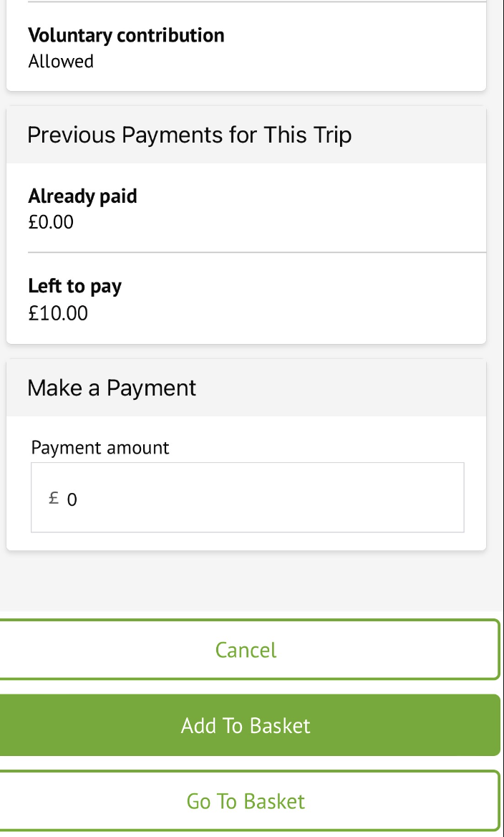Click divider between Already paid and Left to pay
The height and width of the screenshot is (837, 504).
point(256,252)
